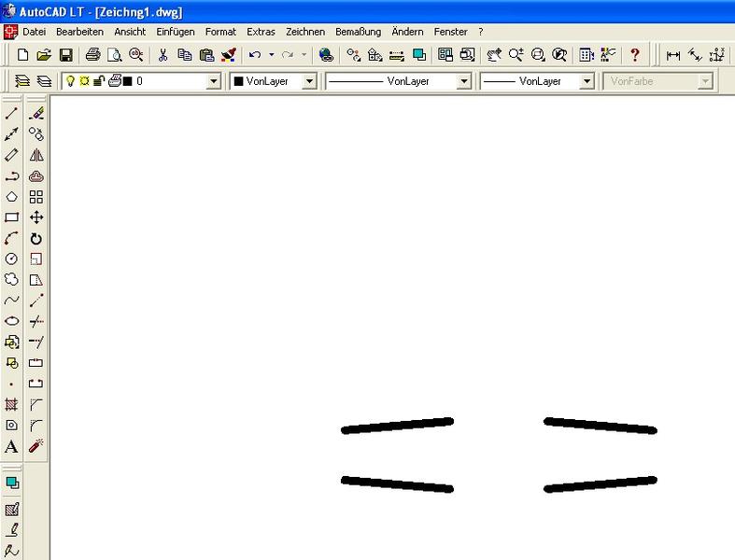The height and width of the screenshot is (560, 735).
Task: Open the Zeichnen menu
Action: pyautogui.click(x=305, y=32)
